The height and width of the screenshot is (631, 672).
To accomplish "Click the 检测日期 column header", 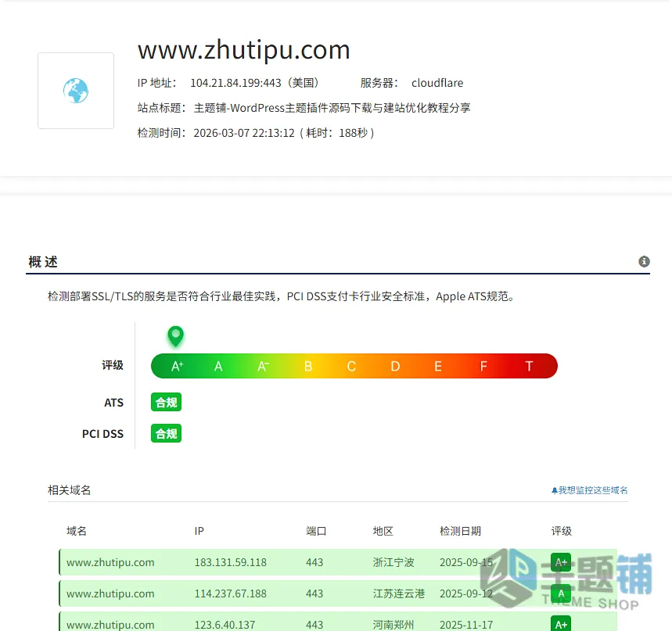I will click(460, 531).
